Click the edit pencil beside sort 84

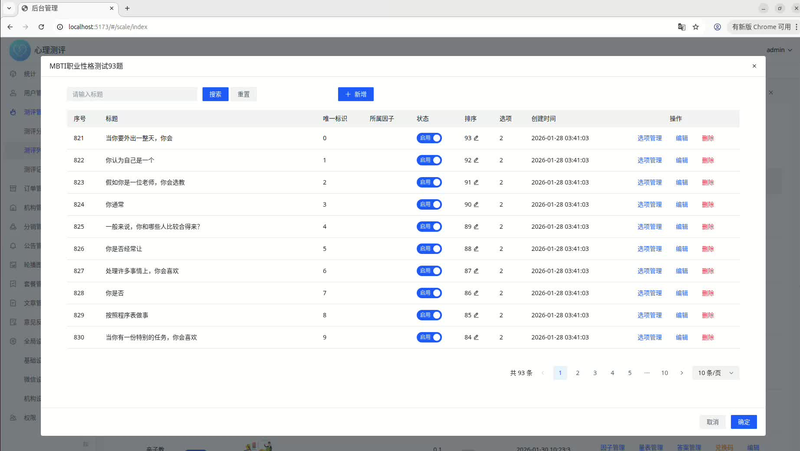476,337
